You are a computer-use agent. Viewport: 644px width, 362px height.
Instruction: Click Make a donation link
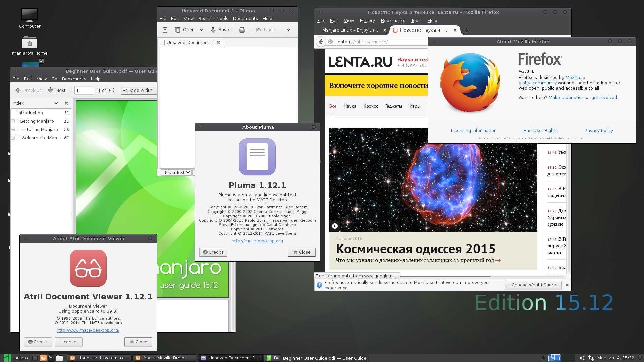tap(566, 98)
